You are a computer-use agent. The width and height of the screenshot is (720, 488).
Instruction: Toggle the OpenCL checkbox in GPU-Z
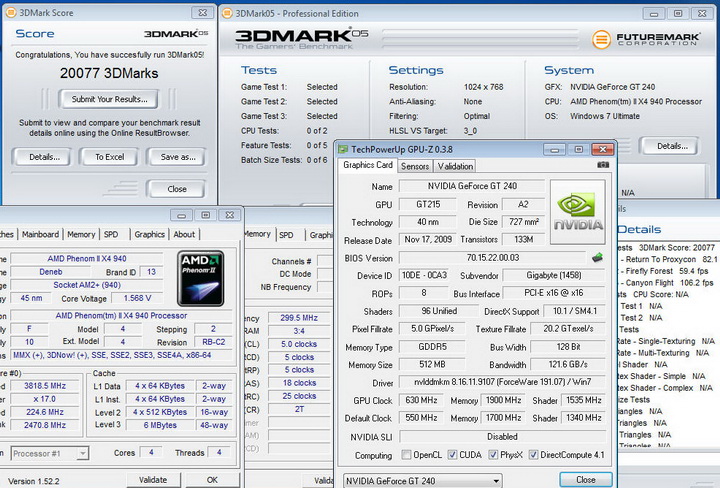coord(406,454)
